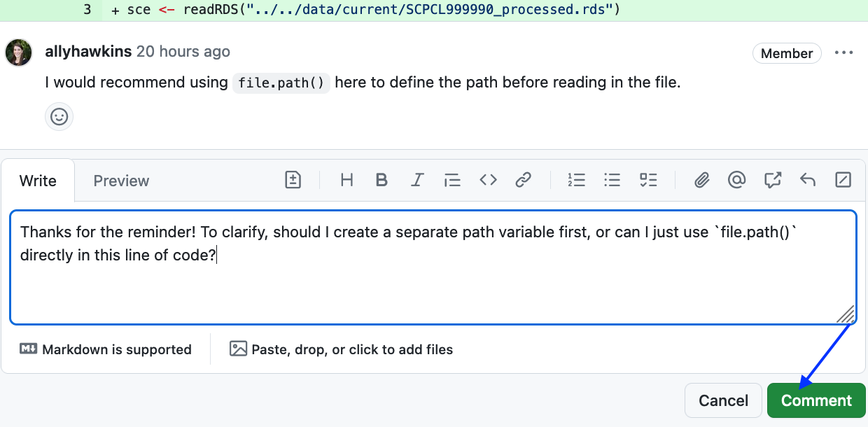Apply italic formatting to text
Viewport: 868px width, 427px height.
[x=417, y=180]
